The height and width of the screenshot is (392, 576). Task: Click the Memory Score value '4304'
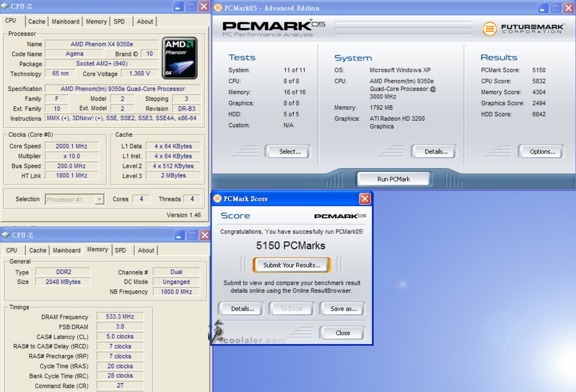click(539, 92)
